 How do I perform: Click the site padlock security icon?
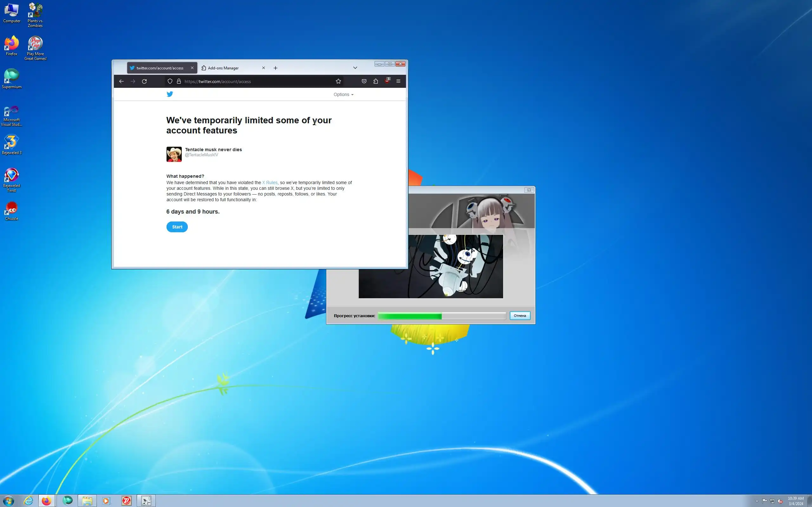click(179, 81)
